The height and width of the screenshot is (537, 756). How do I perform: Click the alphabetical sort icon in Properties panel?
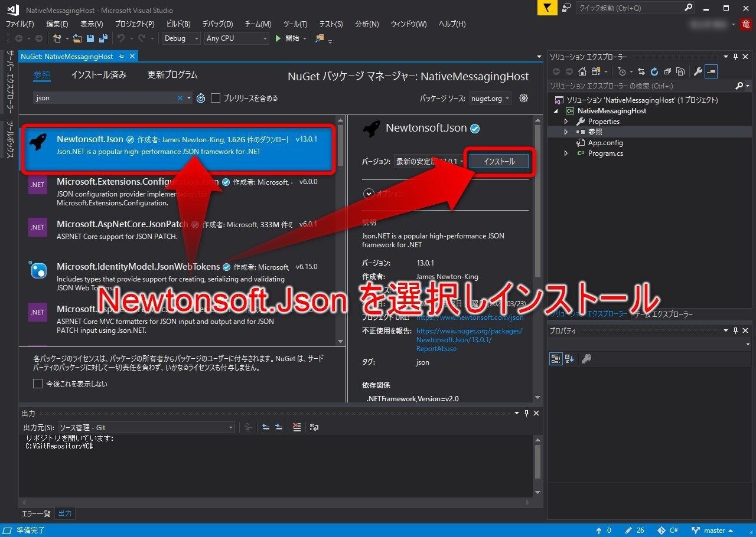tap(569, 358)
